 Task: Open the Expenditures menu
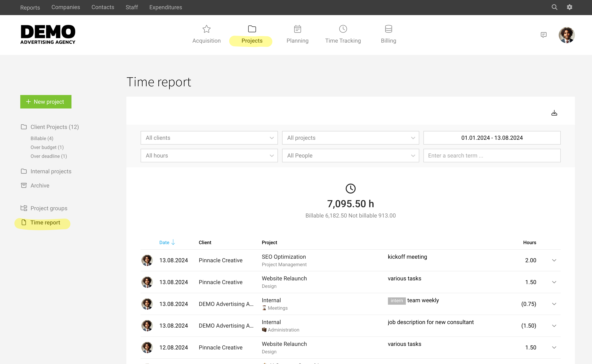[166, 7]
